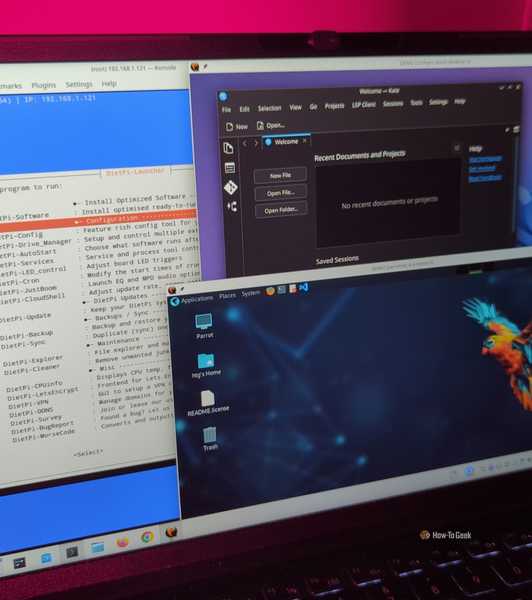Screen dimensions: 532x600
Task: Select the DietPi-Config entry in the launcher list
Action: tap(21, 235)
